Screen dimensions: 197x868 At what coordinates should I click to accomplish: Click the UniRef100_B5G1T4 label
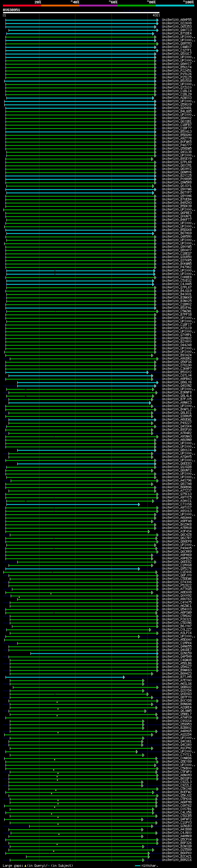[177, 67]
